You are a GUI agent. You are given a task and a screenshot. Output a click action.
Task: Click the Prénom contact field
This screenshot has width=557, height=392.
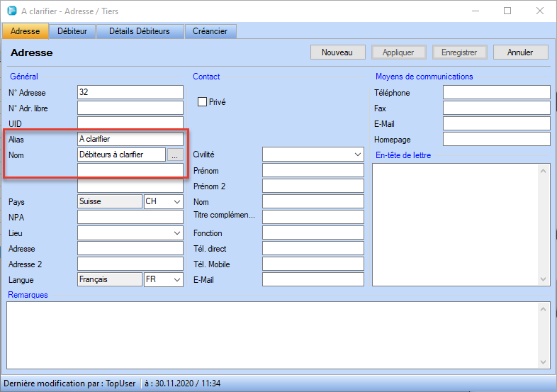[x=313, y=170]
